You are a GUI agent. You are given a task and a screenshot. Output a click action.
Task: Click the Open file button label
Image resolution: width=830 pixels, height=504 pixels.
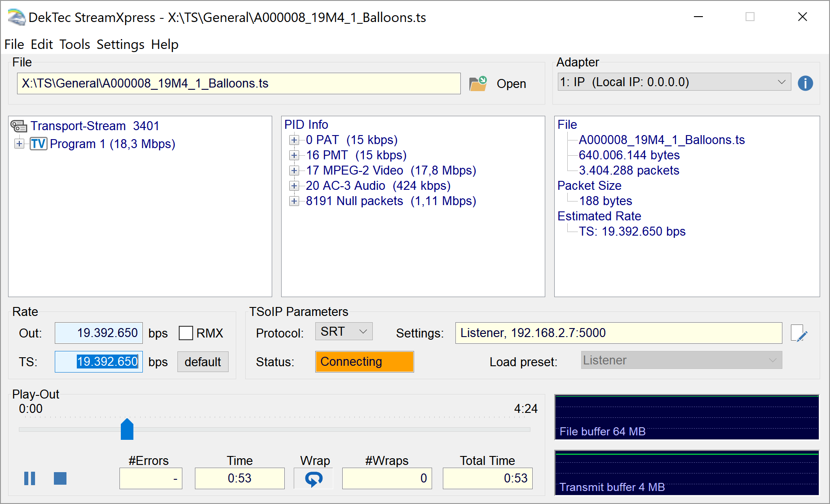pyautogui.click(x=511, y=84)
